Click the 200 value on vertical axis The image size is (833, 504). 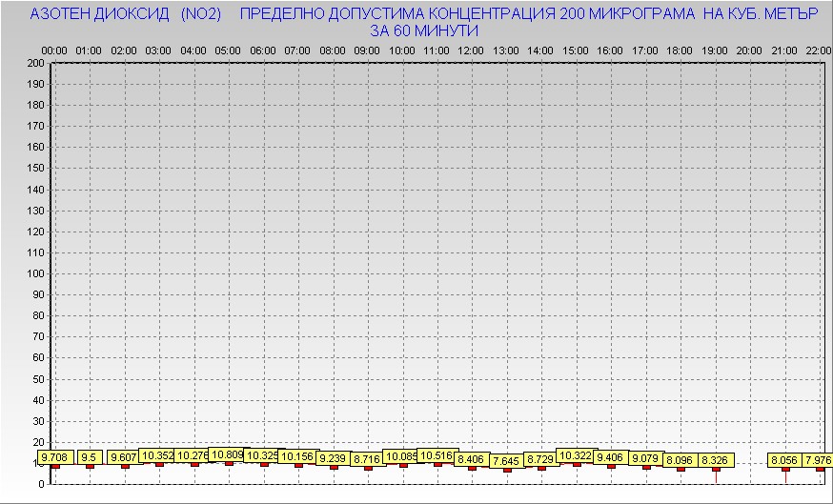35,63
